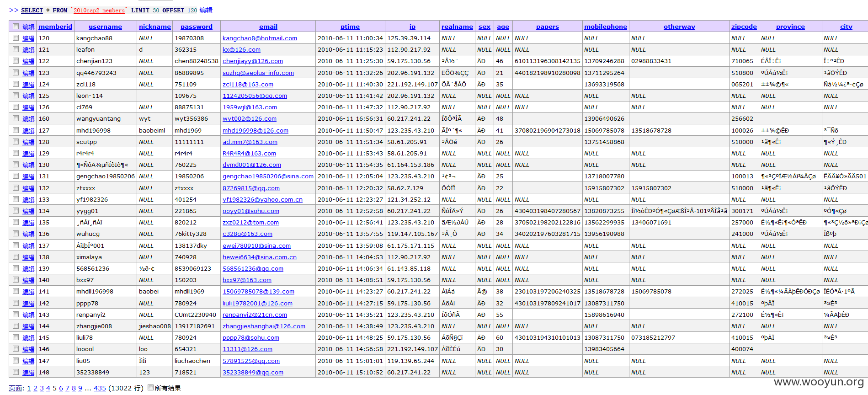Go to results page 7
Screen dimensions: 868x395
coord(67,388)
